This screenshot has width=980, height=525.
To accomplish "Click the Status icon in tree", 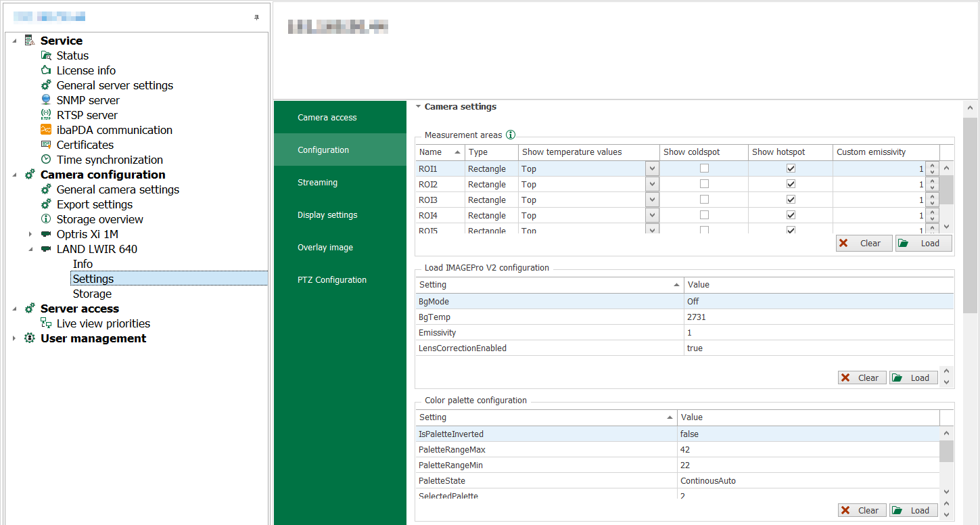I will point(46,55).
